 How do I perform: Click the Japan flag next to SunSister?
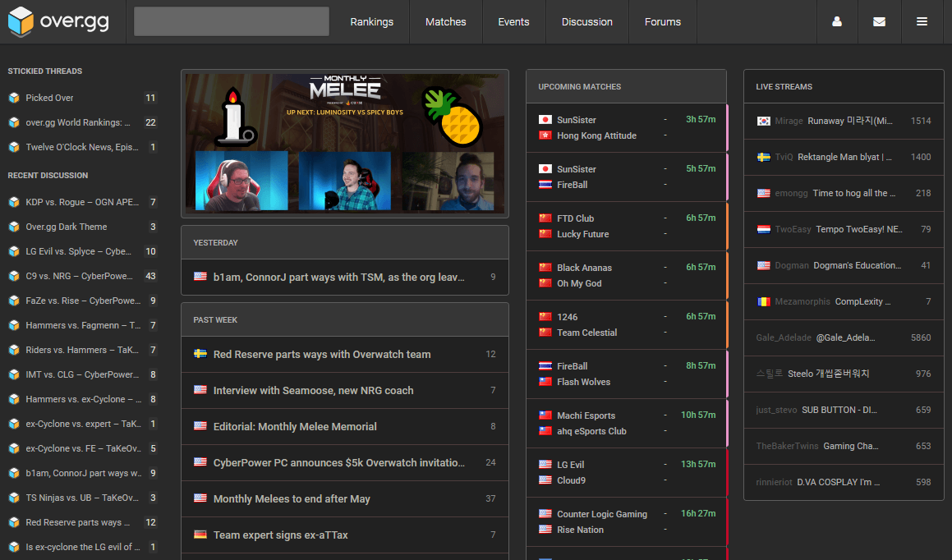click(544, 117)
